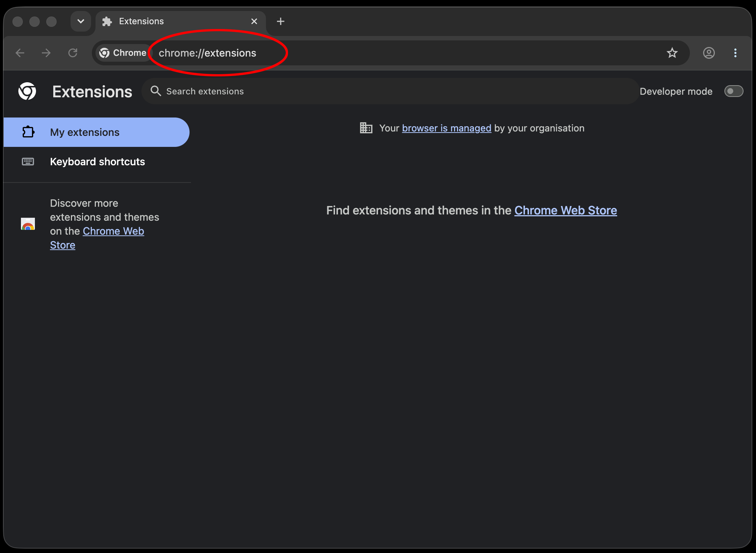The height and width of the screenshot is (553, 756).
Task: Click the forward navigation arrow
Action: point(46,53)
